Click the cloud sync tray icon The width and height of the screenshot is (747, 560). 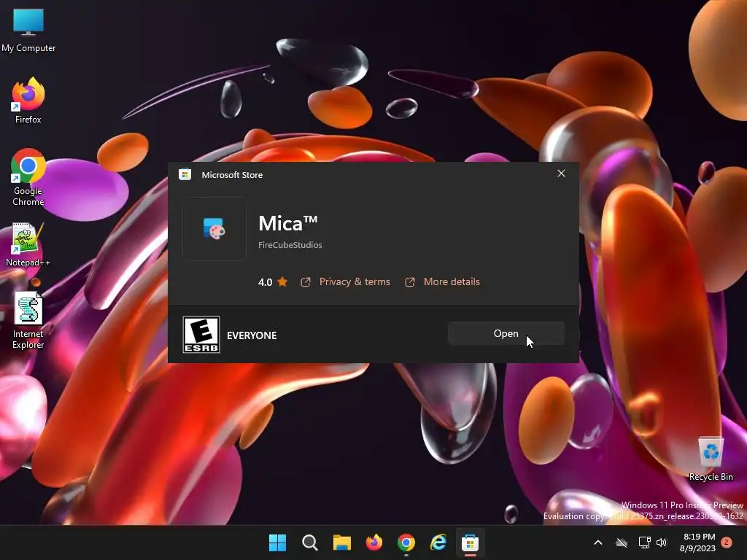(622, 542)
